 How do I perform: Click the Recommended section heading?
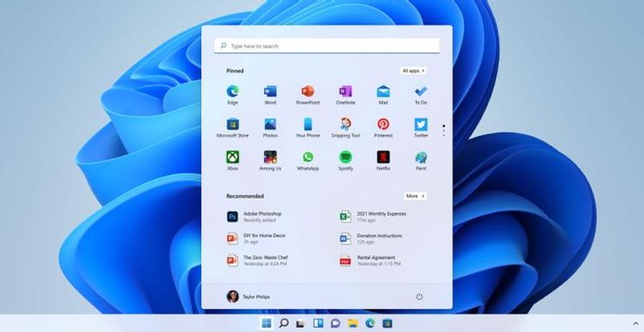coord(245,196)
